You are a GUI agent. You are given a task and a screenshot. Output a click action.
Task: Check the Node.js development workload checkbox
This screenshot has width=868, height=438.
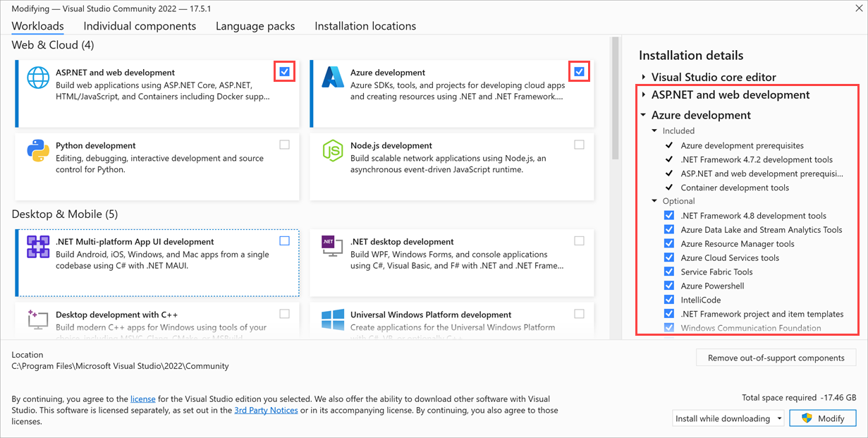(x=579, y=145)
